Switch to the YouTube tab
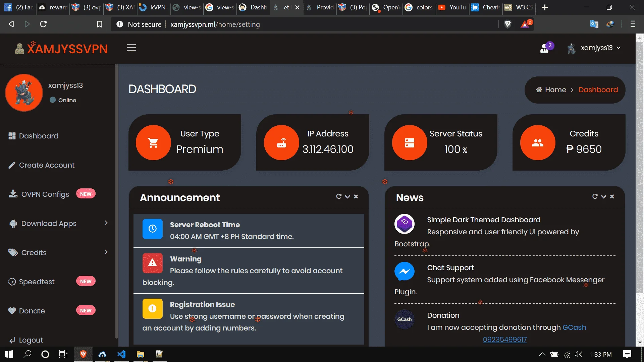This screenshot has height=362, width=644. 452,7
